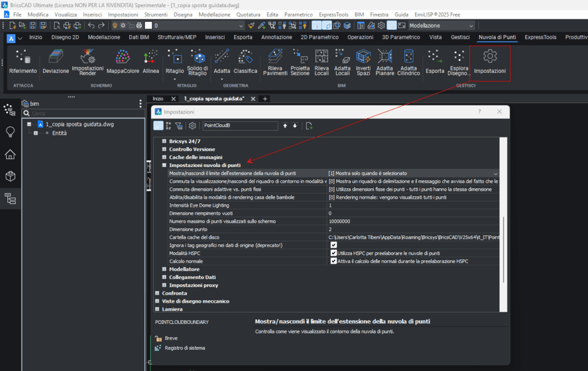Add a new document tab with plus
This screenshot has height=371, width=588.
pos(265,99)
